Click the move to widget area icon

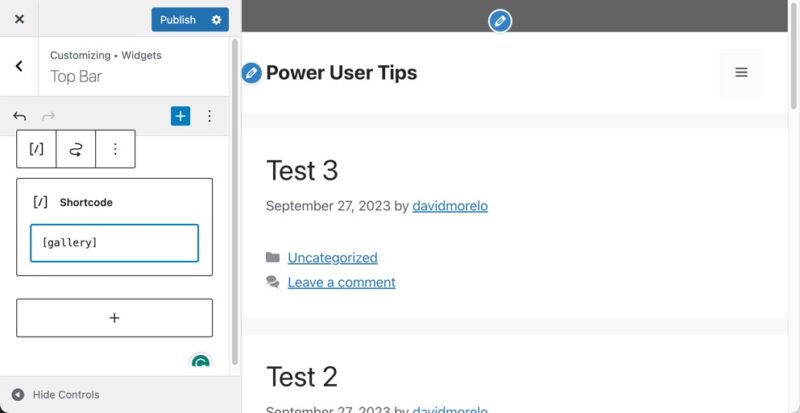tap(76, 149)
